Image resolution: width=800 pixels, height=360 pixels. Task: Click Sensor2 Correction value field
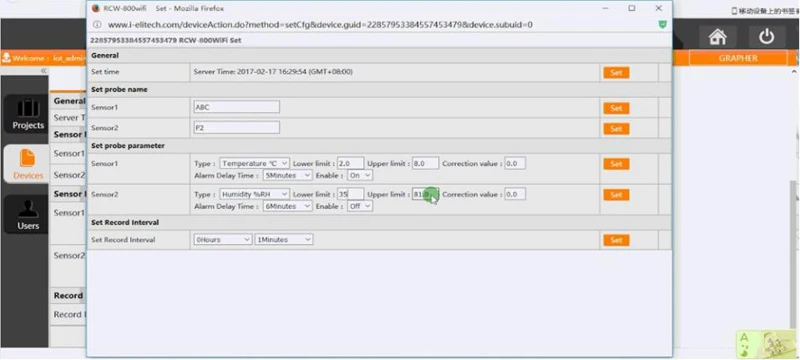point(515,194)
